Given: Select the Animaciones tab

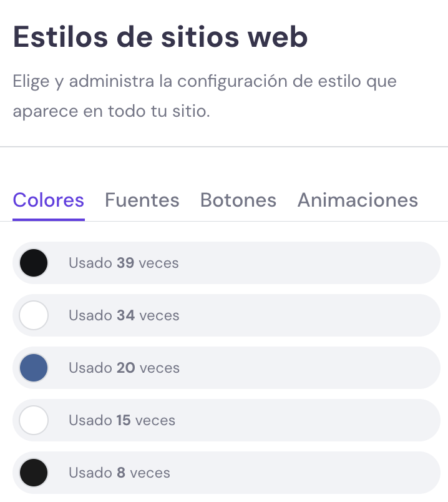Looking at the screenshot, I should click(357, 200).
